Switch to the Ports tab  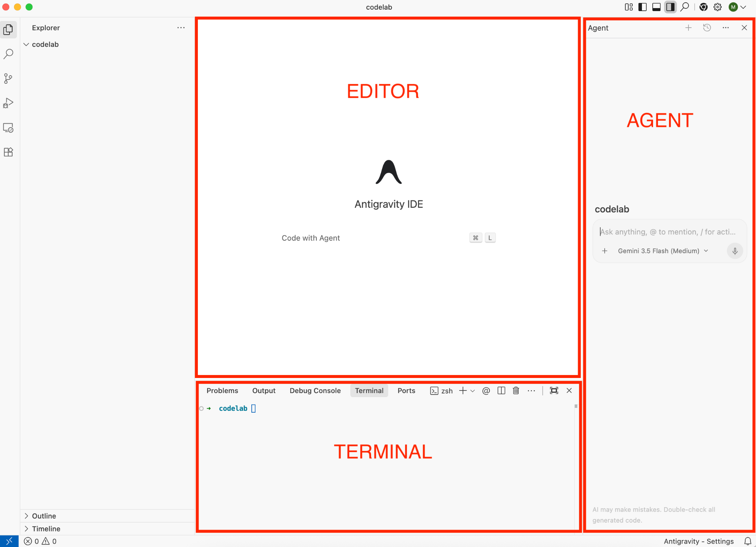(406, 391)
